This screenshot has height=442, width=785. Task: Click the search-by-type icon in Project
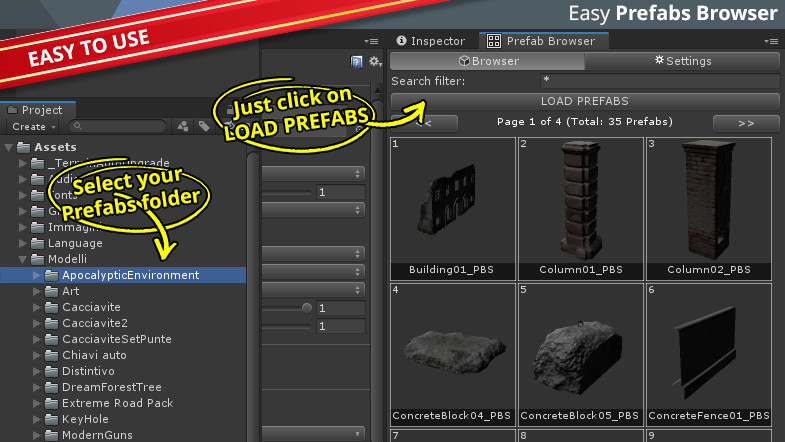pyautogui.click(x=183, y=126)
